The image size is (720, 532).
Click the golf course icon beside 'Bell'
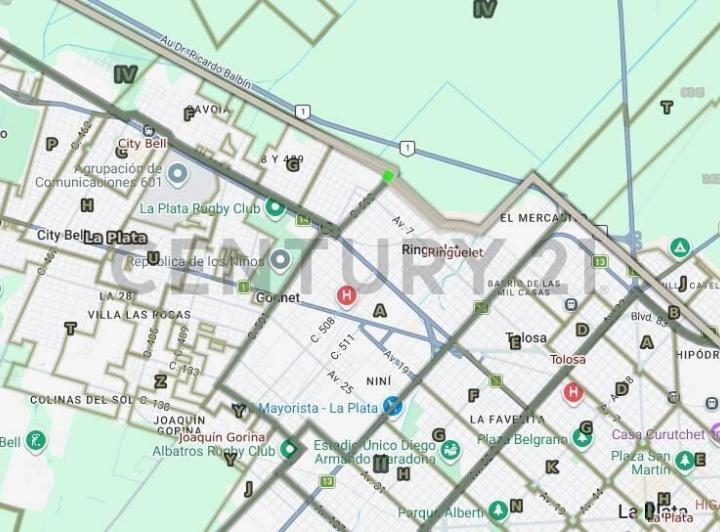(36, 441)
